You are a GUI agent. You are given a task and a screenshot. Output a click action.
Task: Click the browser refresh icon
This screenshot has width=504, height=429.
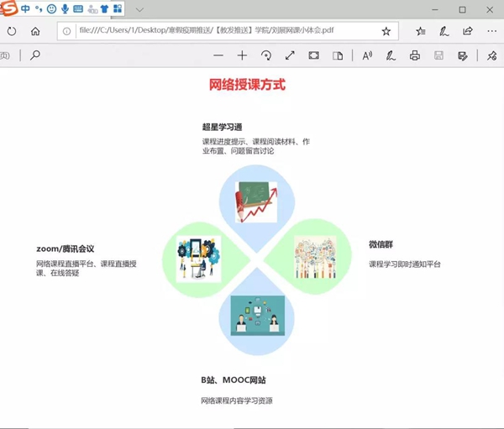coord(12,31)
